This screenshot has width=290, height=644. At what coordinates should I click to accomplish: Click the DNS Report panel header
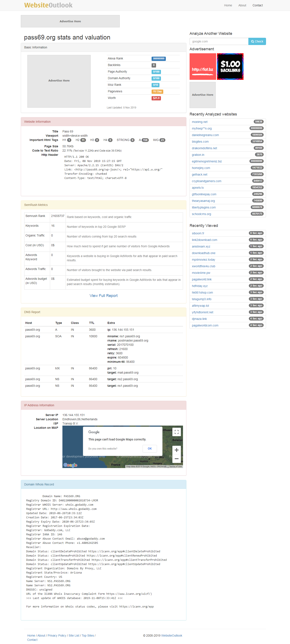104,312
